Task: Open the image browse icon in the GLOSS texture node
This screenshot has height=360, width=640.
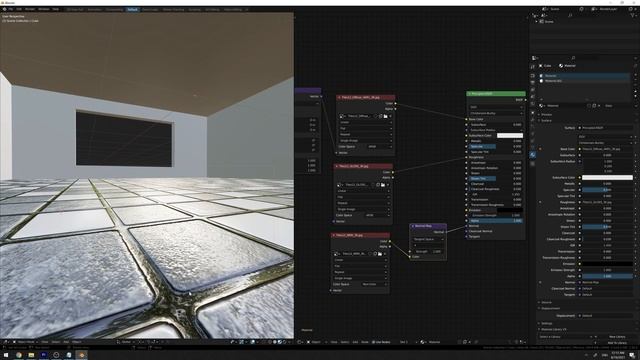Action: click(x=340, y=185)
